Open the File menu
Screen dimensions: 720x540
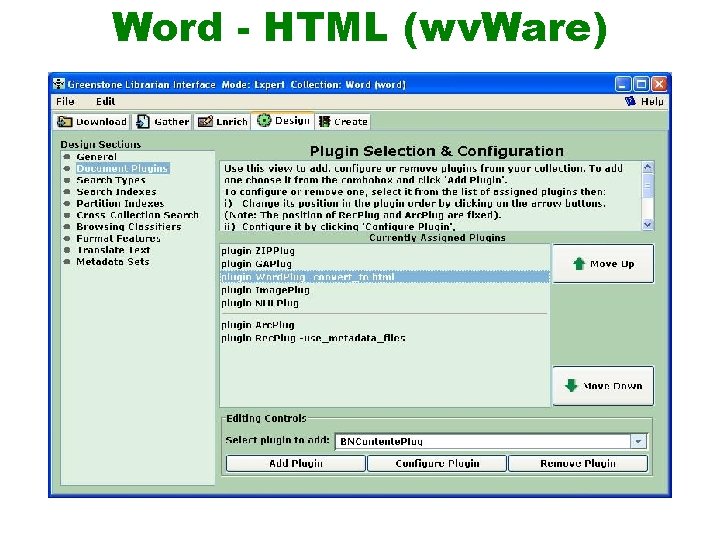click(65, 101)
